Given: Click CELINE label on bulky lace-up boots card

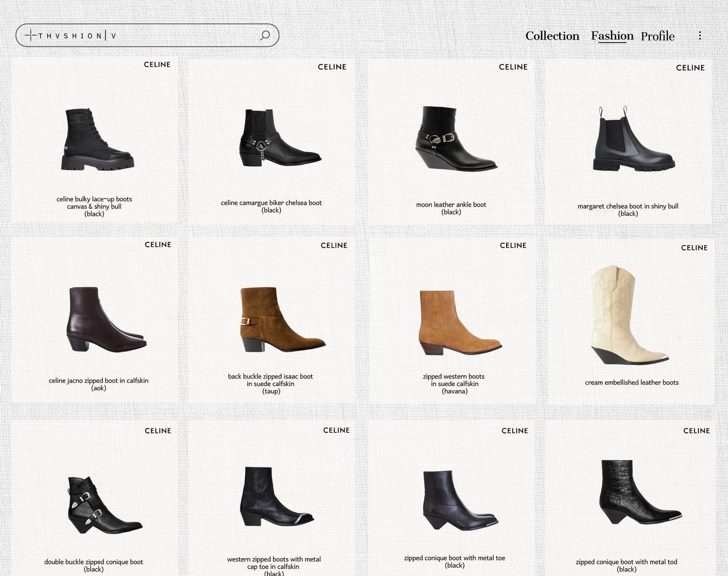Looking at the screenshot, I should pyautogui.click(x=157, y=65).
